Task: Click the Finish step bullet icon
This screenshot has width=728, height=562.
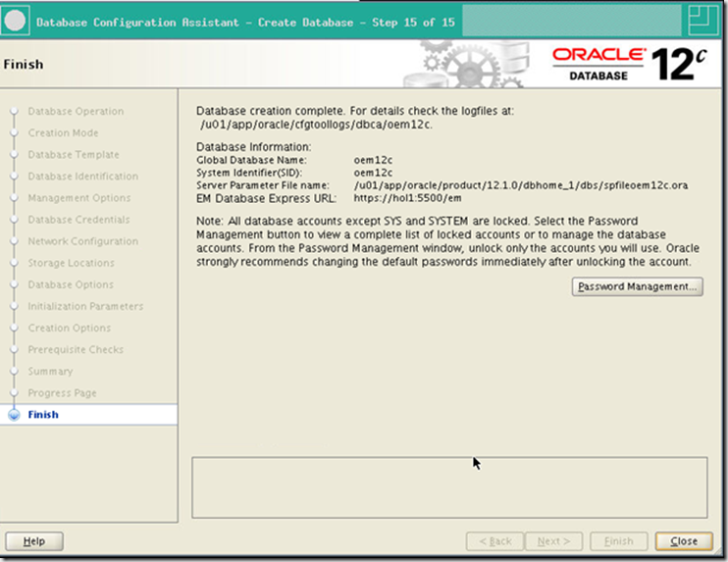Action: click(15, 415)
